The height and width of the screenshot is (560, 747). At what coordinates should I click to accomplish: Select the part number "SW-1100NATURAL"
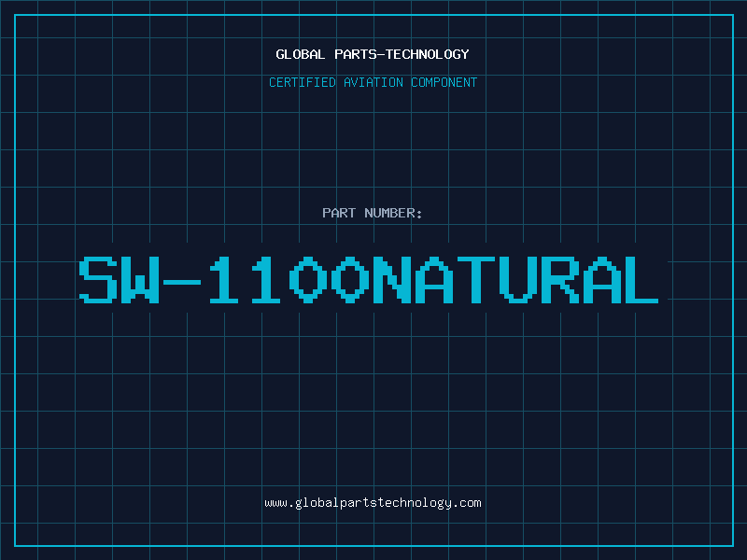click(369, 280)
